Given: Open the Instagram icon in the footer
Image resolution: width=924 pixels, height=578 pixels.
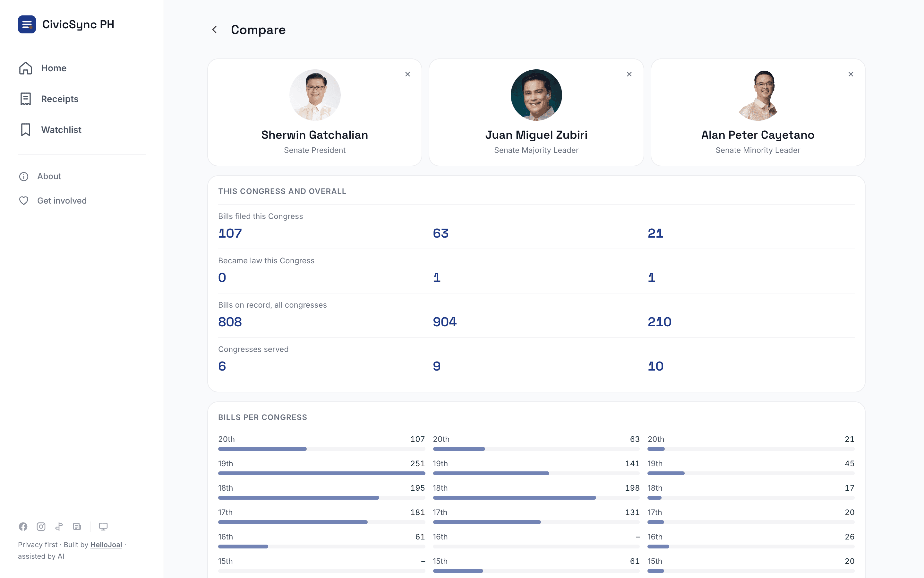Looking at the screenshot, I should coord(41,526).
